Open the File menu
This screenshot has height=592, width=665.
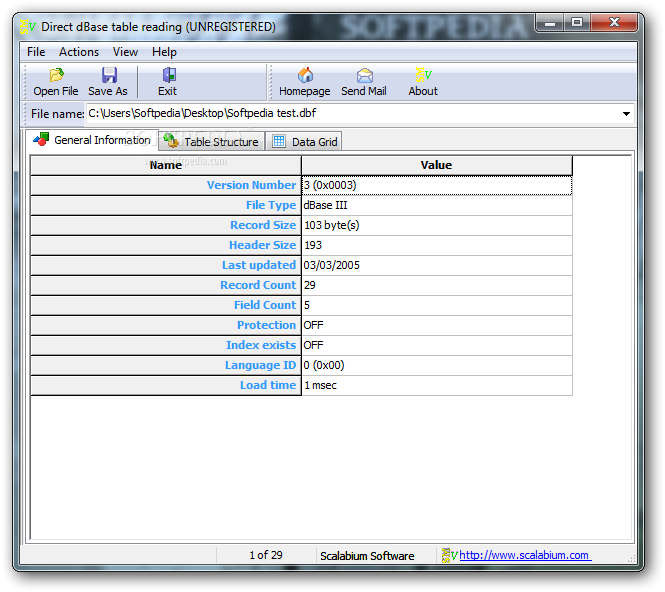[36, 52]
